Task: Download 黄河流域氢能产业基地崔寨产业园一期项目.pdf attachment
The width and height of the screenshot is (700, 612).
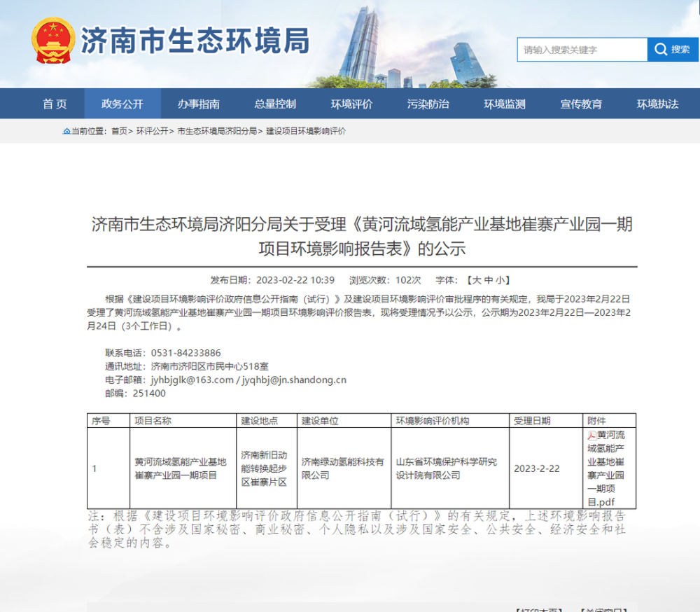Action: pyautogui.click(x=606, y=468)
